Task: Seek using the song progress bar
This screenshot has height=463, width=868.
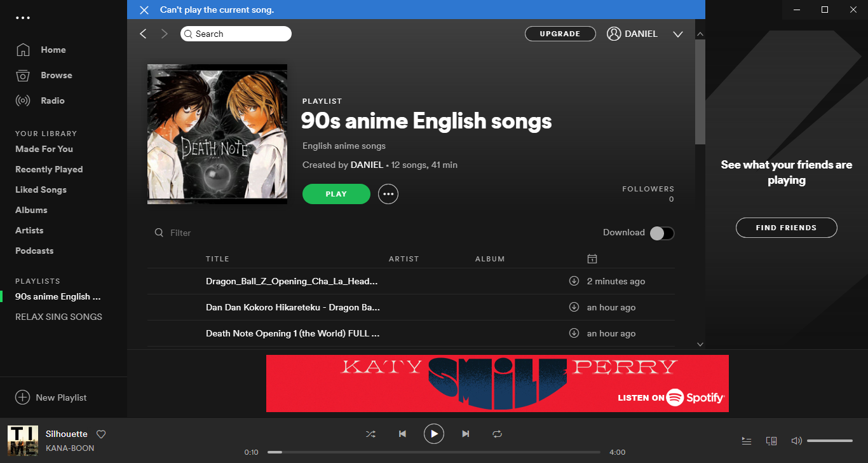Action: 434,452
